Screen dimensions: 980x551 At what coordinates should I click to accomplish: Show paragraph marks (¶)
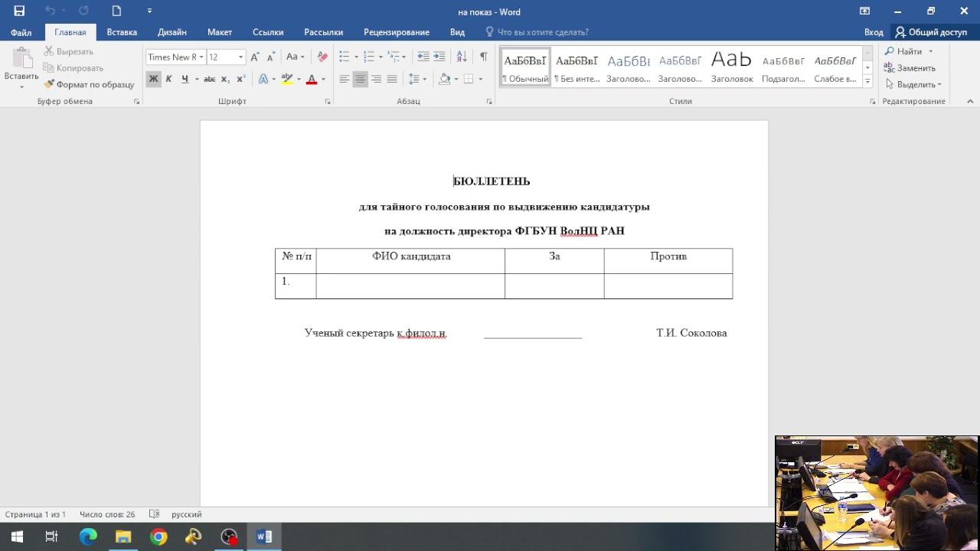483,57
